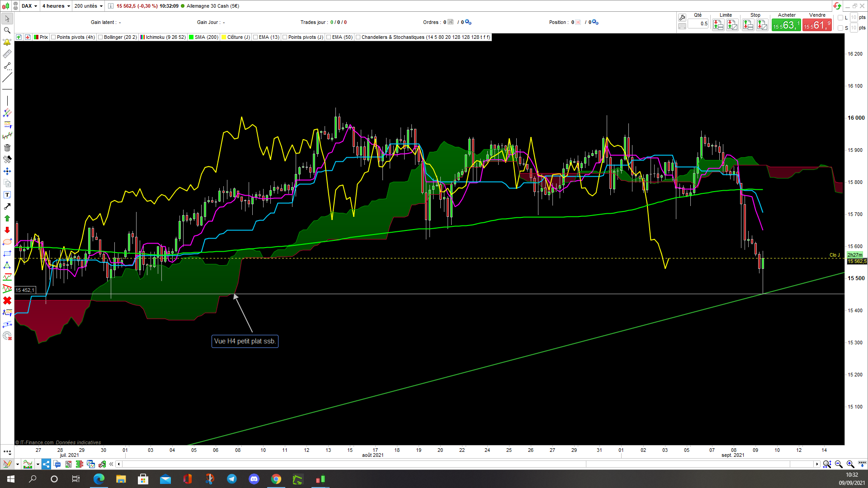Place a sell stop order
The width and height of the screenshot is (868, 488).
tap(762, 25)
